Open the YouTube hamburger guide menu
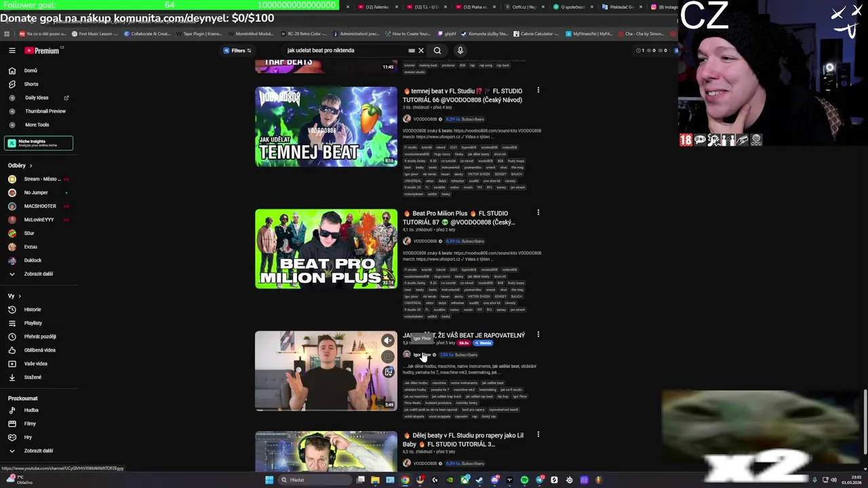Viewport: 868px width, 488px height. (12, 50)
